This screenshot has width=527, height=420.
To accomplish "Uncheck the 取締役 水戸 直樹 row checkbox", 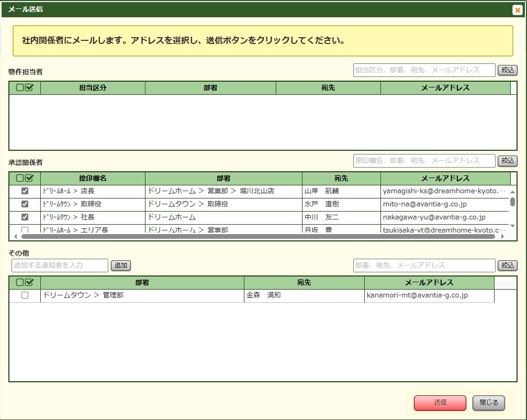I will 25,204.
